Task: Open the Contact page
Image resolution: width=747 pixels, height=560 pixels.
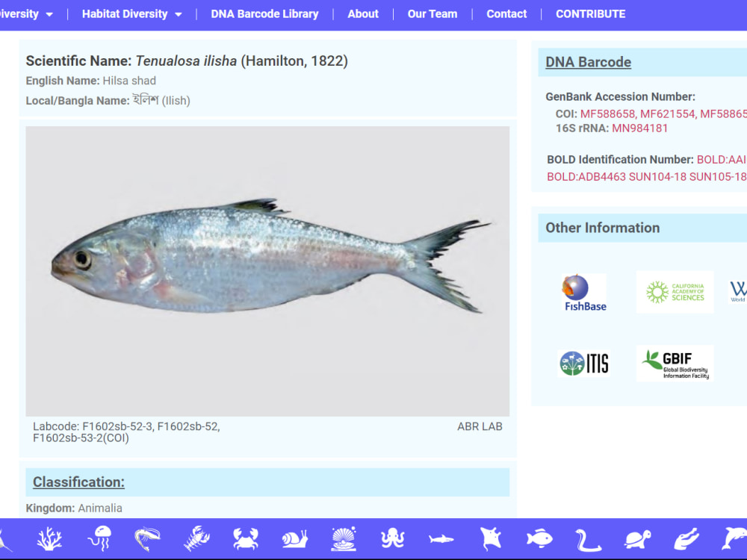Action: (506, 13)
